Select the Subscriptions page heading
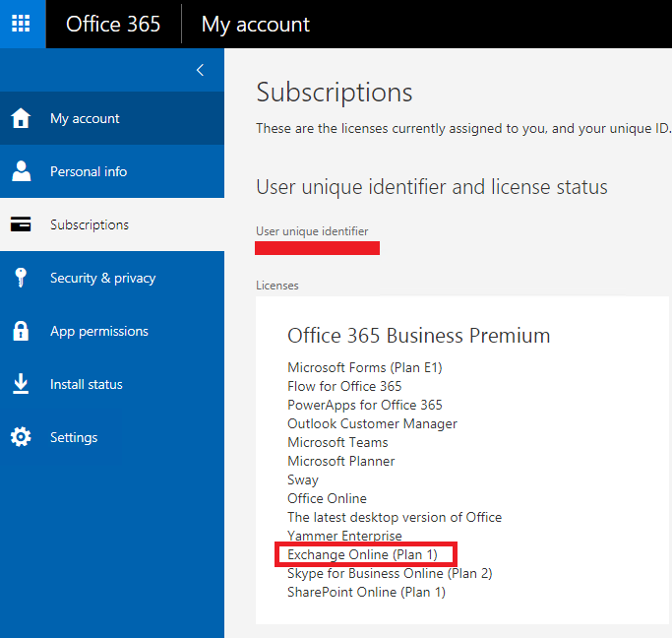Viewport: 672px width, 638px height. [335, 93]
